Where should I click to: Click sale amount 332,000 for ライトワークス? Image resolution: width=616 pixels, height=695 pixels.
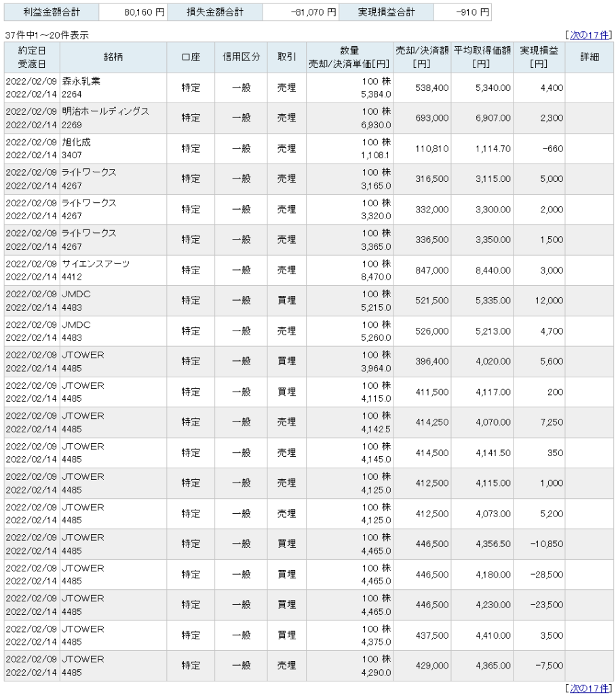(431, 209)
